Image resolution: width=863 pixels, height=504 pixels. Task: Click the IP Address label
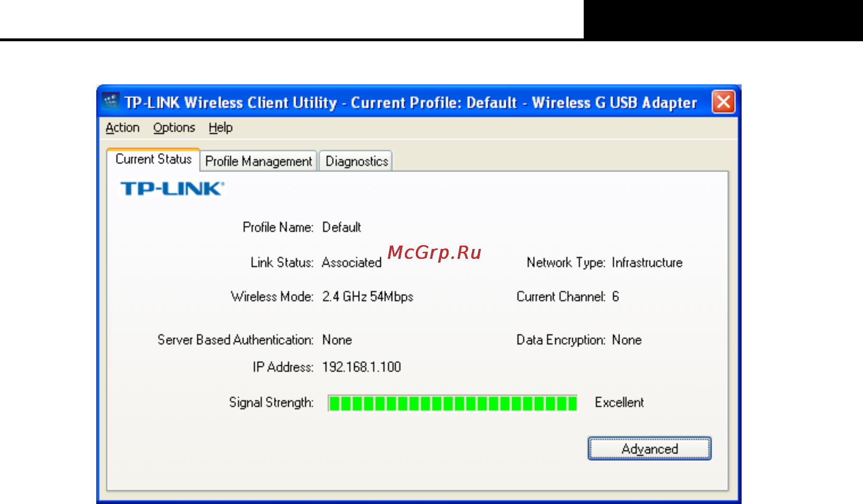pyautogui.click(x=283, y=367)
